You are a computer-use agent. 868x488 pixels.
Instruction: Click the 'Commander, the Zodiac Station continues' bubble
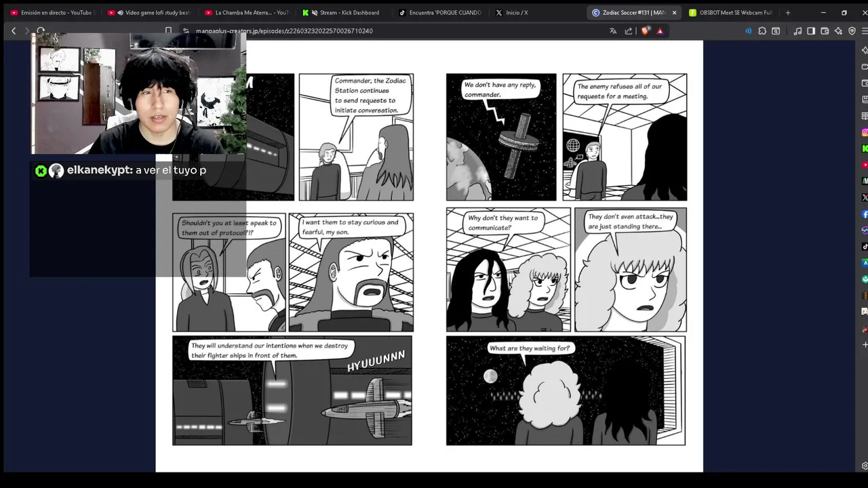pyautogui.click(x=370, y=95)
